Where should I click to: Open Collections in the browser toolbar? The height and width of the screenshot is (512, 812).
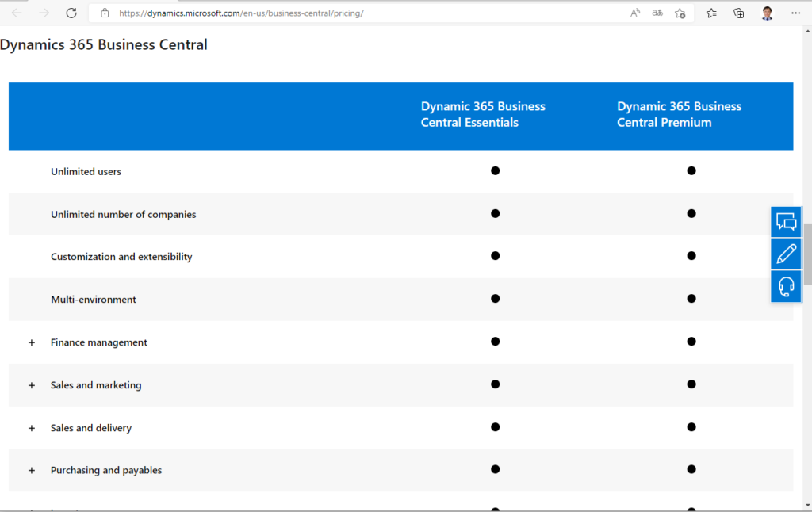[738, 13]
